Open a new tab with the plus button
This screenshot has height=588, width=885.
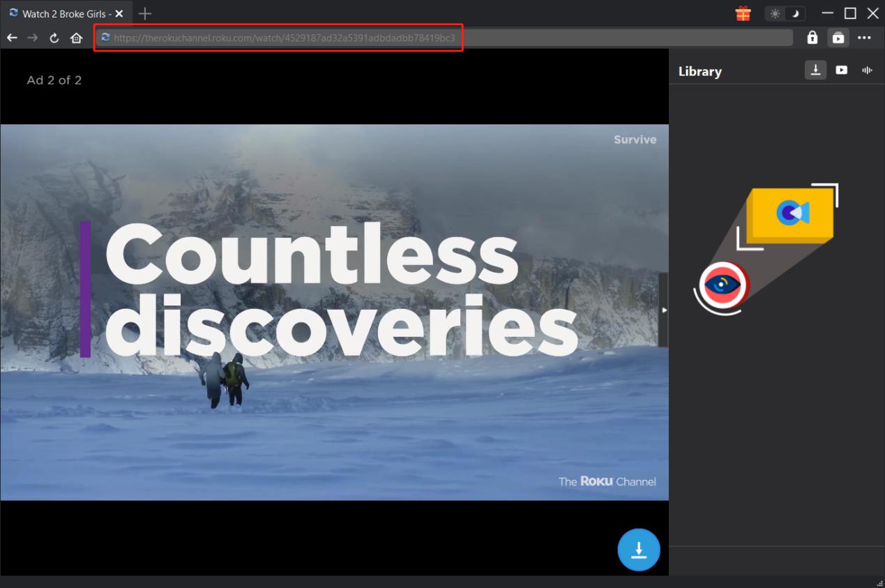144,13
